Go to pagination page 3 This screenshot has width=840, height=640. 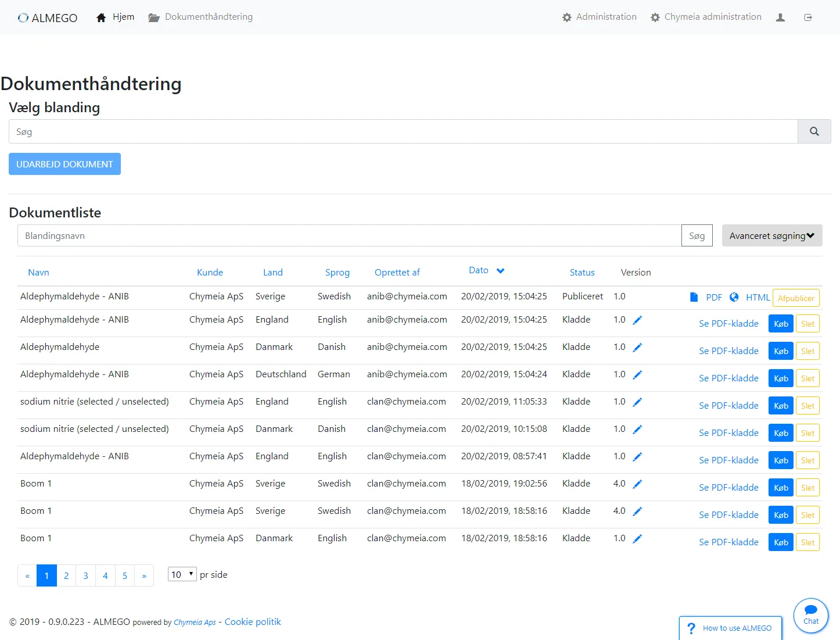tap(85, 575)
